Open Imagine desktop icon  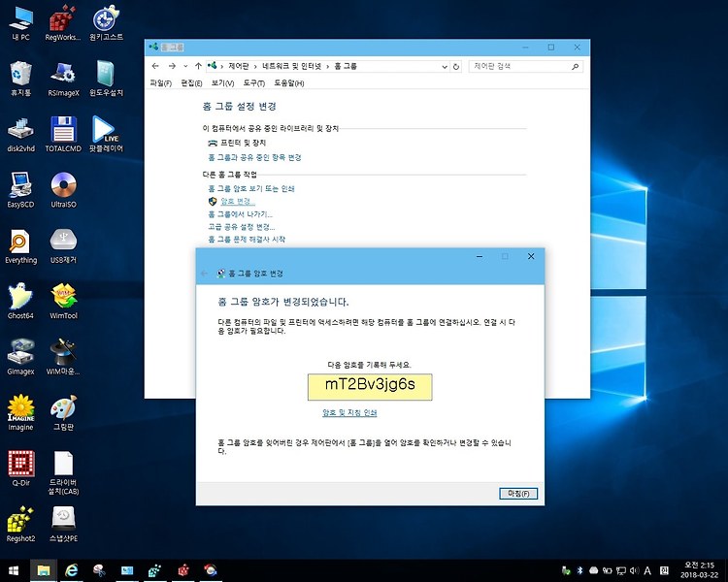[x=21, y=413]
